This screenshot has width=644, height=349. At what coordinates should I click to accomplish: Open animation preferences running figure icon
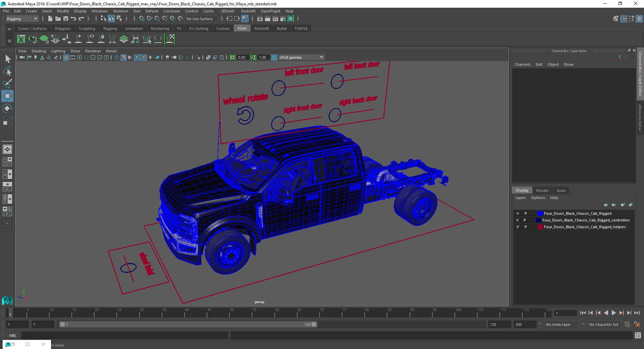pyautogui.click(x=637, y=324)
